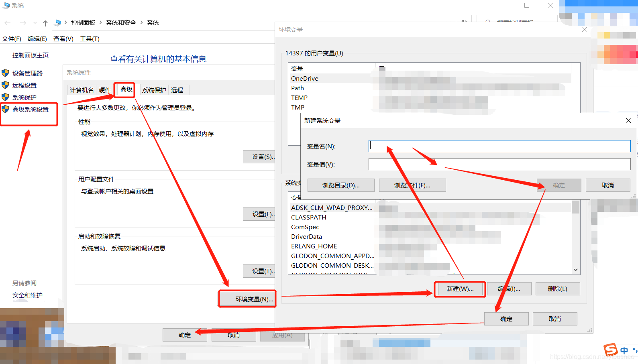
Task: Click the 删除(L) system variable button
Action: click(x=558, y=289)
